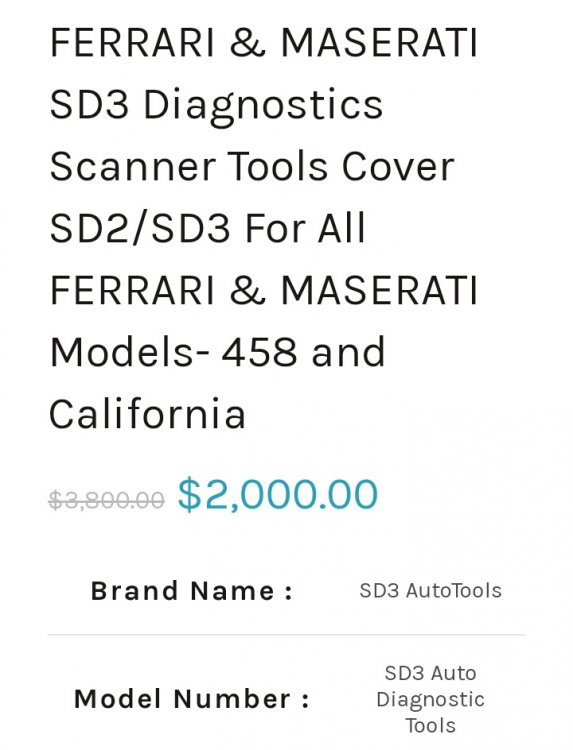This screenshot has width=573, height=750.
Task: Click the "SD2/SD3 For All" title line
Action: click(x=208, y=228)
